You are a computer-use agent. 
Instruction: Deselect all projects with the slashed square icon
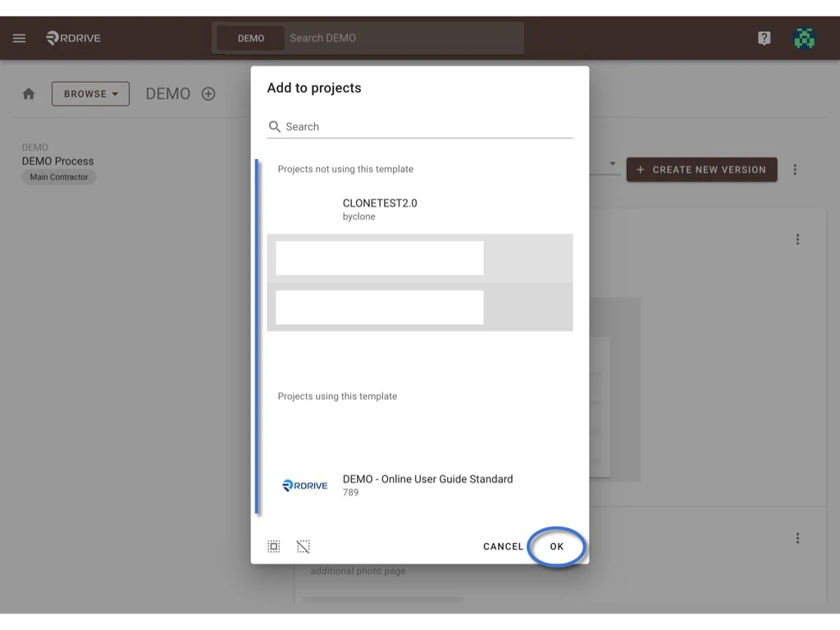pos(304,546)
